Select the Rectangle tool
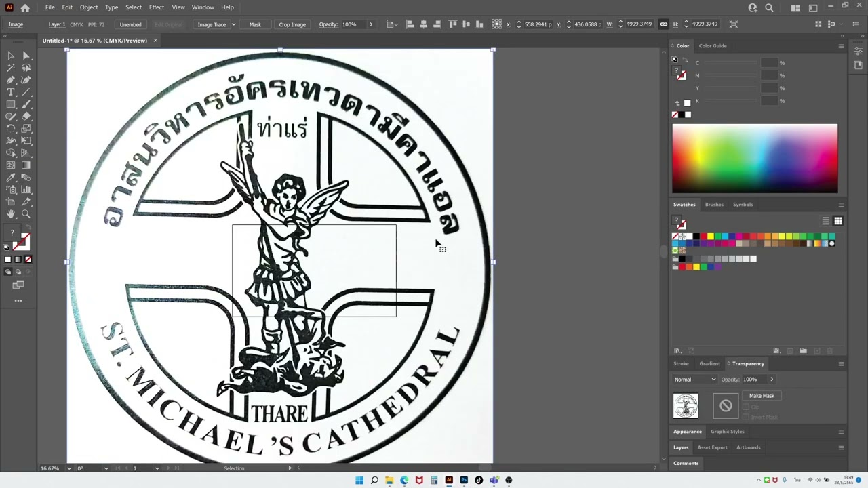The height and width of the screenshot is (488, 868). point(11,104)
